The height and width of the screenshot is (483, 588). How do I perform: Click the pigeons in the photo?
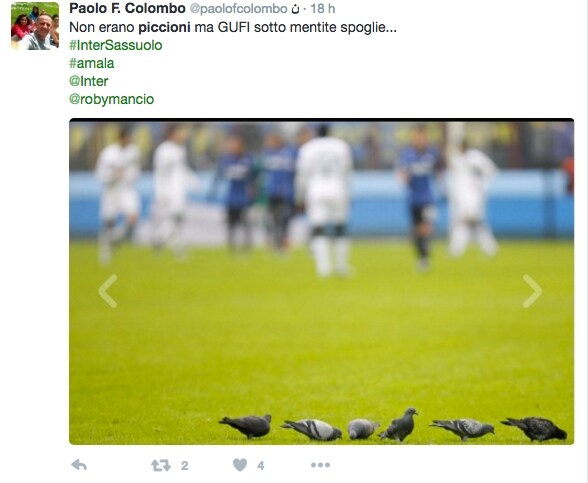(x=393, y=425)
